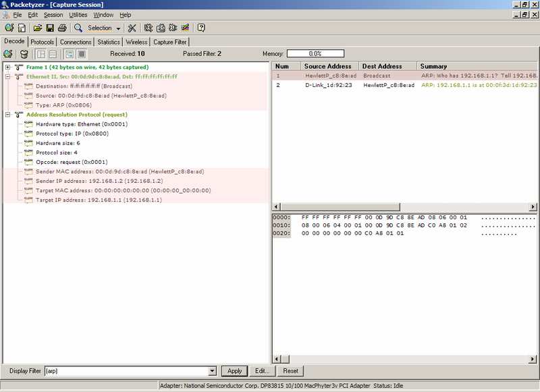Click the capture icon in Decode toolbar
Viewport: 540px width, 392px height.
[x=8, y=54]
